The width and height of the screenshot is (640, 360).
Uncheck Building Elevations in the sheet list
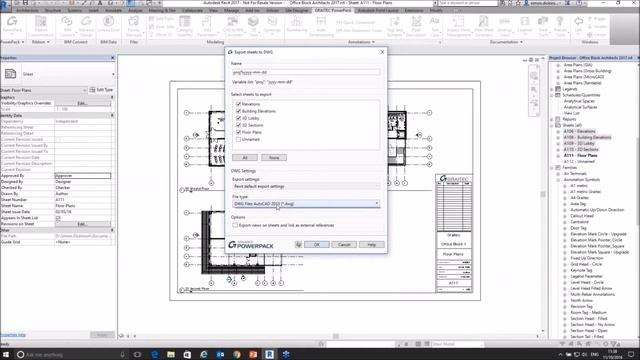pyautogui.click(x=238, y=111)
